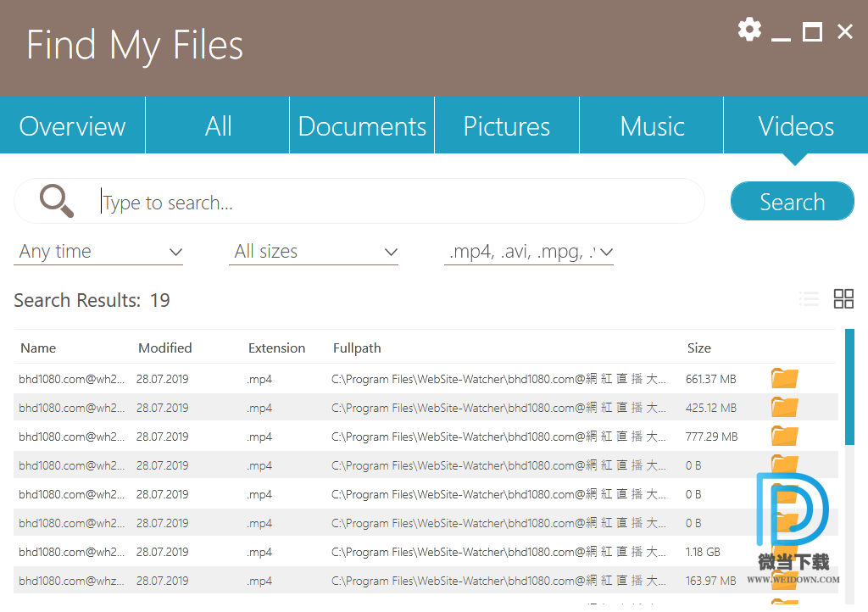Open the settings gear icon

pos(749,30)
